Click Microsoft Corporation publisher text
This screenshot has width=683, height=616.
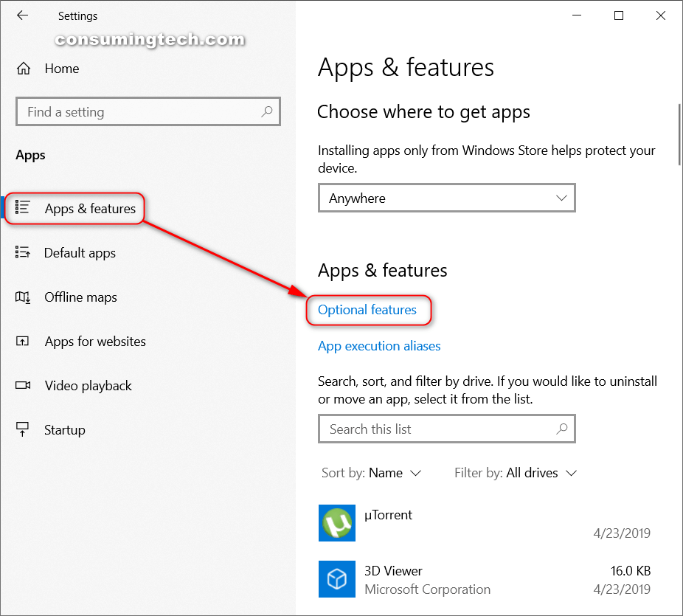(427, 589)
